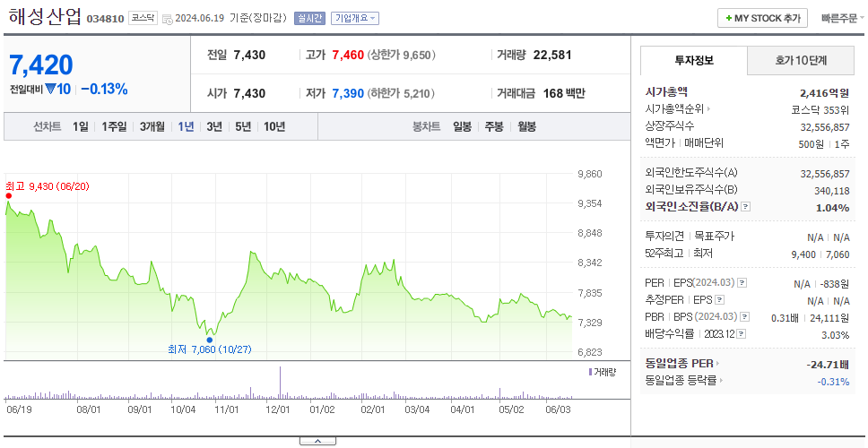868x448 pixels.
Task: Click the stock name 해성산업
Action: (44, 17)
